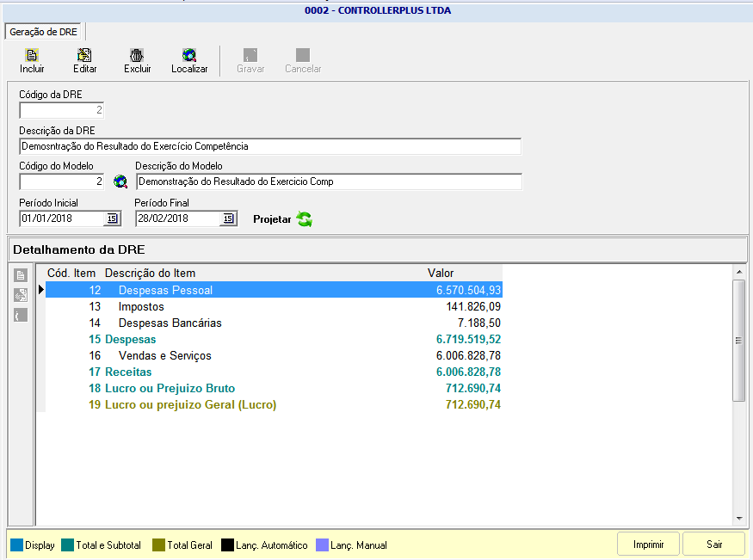Click the Valor column header
The image size is (753, 560).
coord(441,273)
